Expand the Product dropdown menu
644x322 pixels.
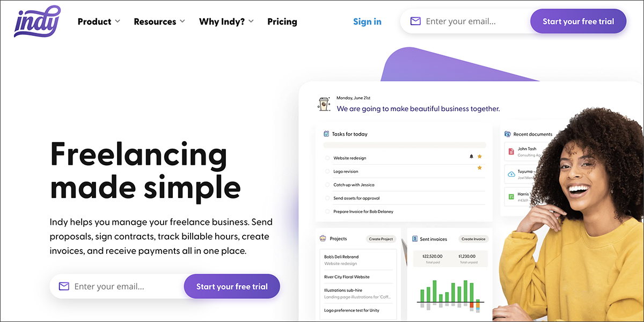99,21
